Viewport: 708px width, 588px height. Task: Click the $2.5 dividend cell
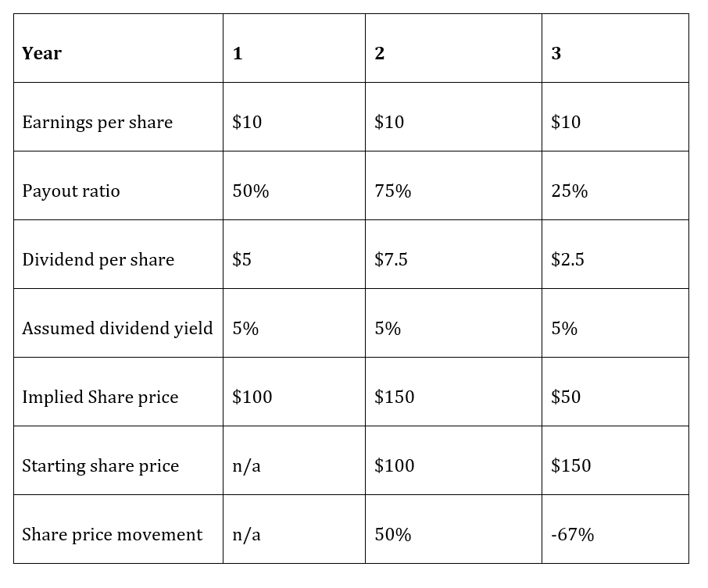tap(567, 260)
